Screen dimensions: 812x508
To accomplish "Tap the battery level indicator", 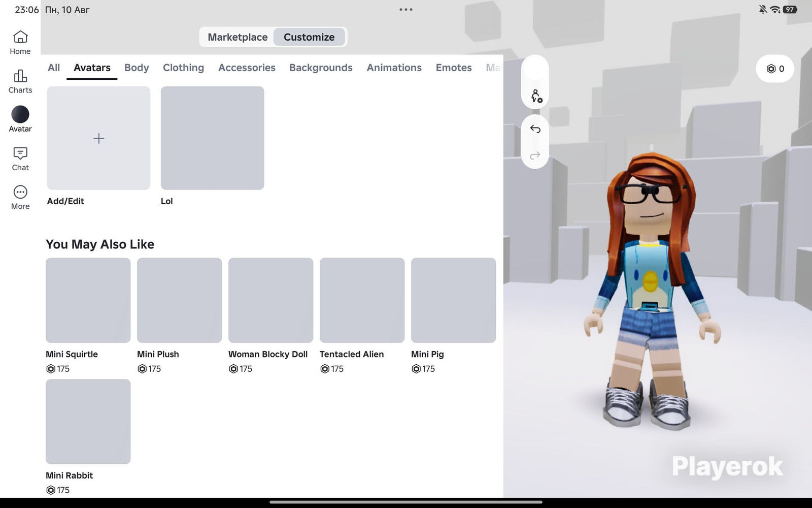I will coord(790,10).
